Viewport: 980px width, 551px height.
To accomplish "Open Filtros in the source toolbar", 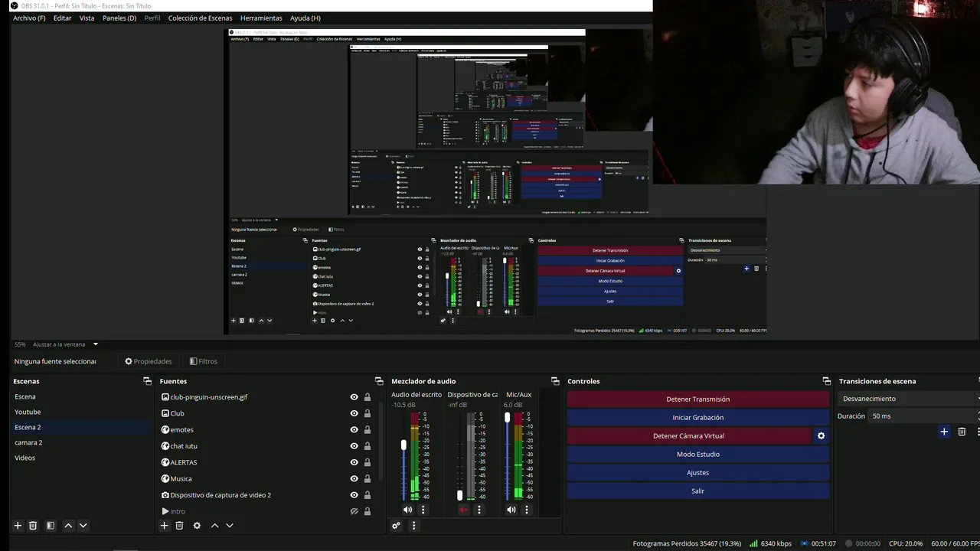I will [204, 361].
